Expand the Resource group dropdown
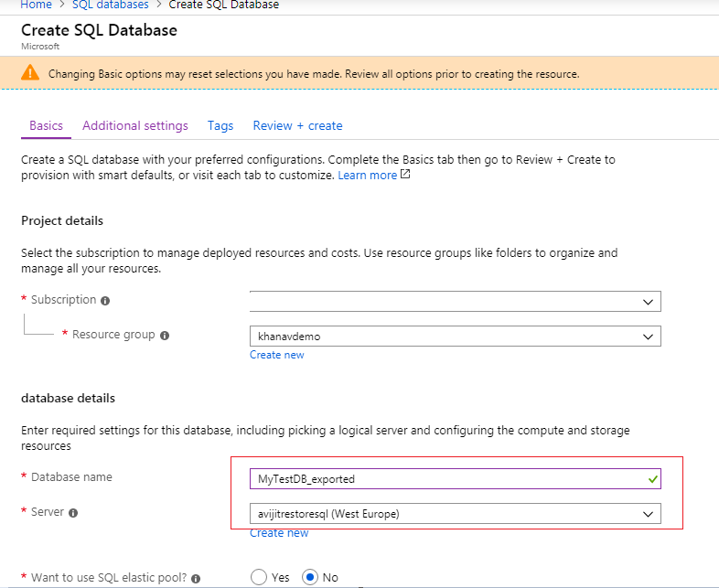719x588 pixels. pyautogui.click(x=455, y=337)
